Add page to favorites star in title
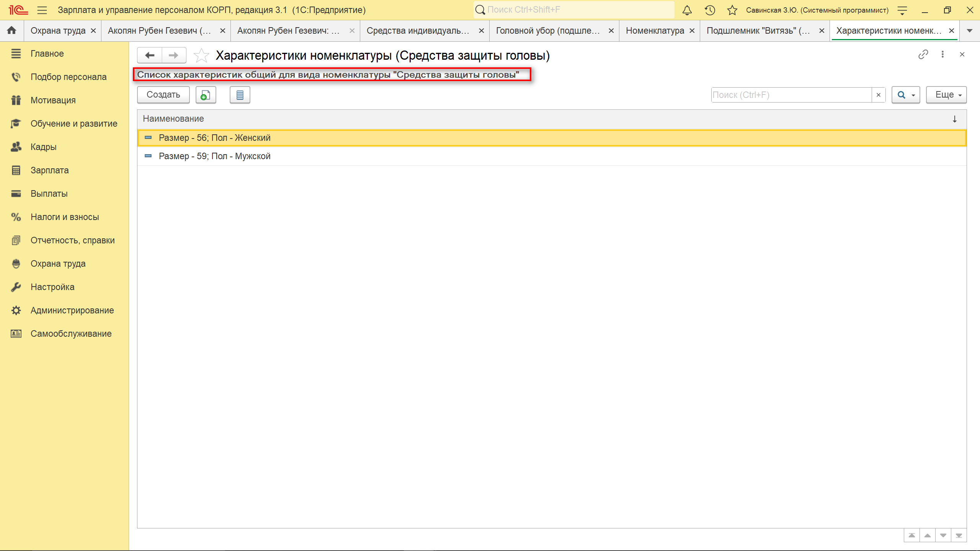Image resolution: width=980 pixels, height=551 pixels. click(201, 56)
